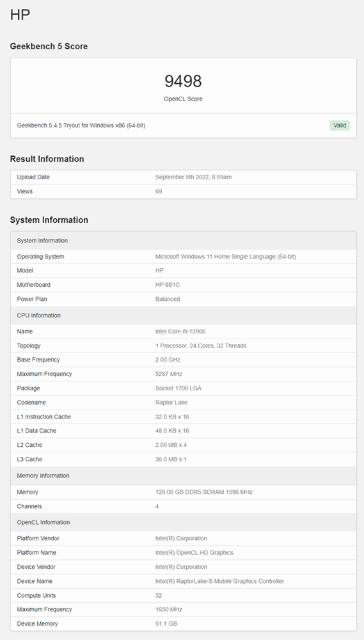The width and height of the screenshot is (364, 640).
Task: Select the CPU name Intel Core i9-13900
Action: coord(180,332)
